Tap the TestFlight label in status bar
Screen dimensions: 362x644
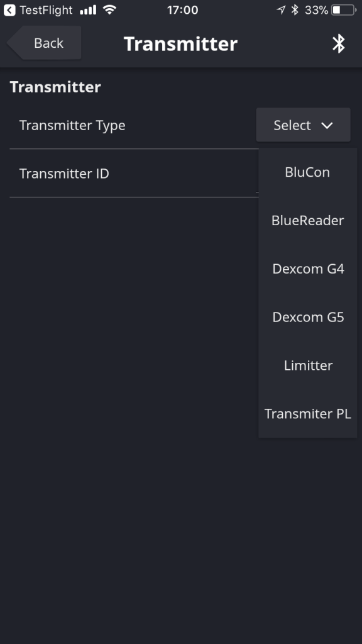(x=46, y=10)
